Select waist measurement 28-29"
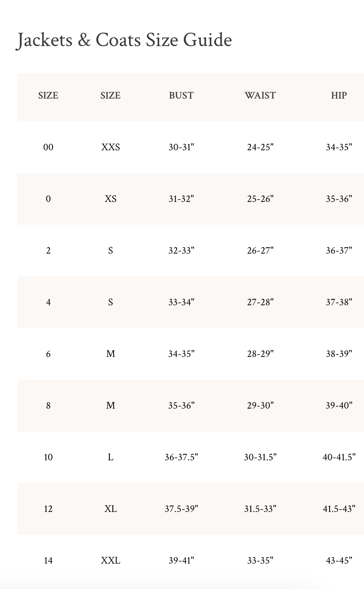 click(x=260, y=354)
